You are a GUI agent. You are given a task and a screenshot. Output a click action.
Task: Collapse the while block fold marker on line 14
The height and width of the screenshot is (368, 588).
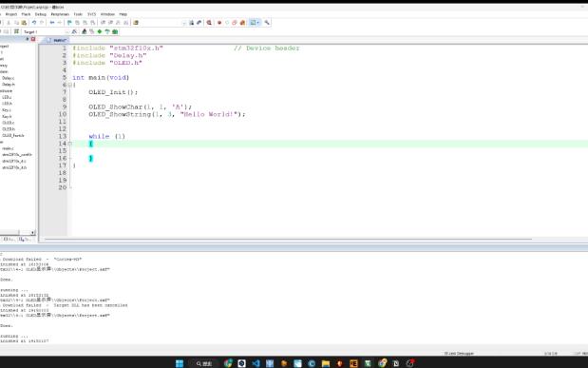point(69,144)
